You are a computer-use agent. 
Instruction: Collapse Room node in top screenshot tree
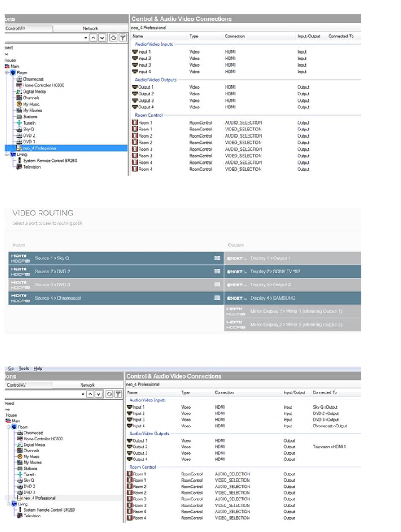7,73
